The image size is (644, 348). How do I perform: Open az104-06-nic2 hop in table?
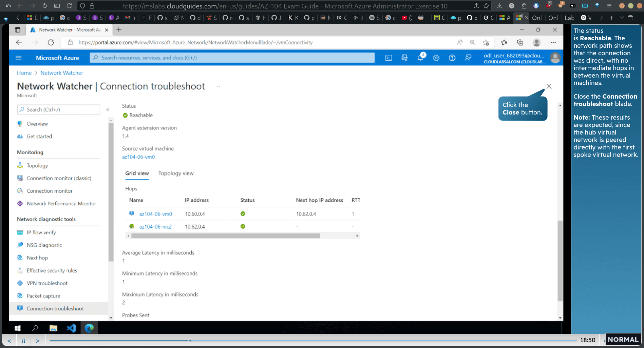155,227
